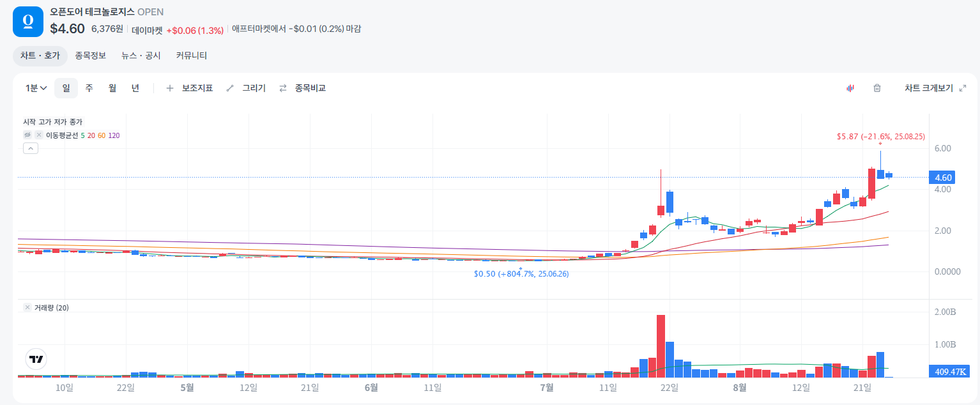Click the tallest red volume bar
The height and width of the screenshot is (405, 980).
coord(661,346)
